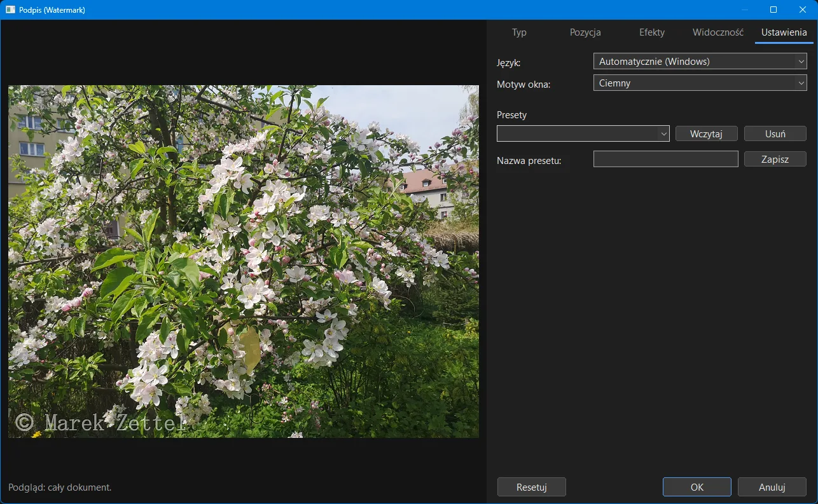Switch to the Typ tab

(x=519, y=32)
